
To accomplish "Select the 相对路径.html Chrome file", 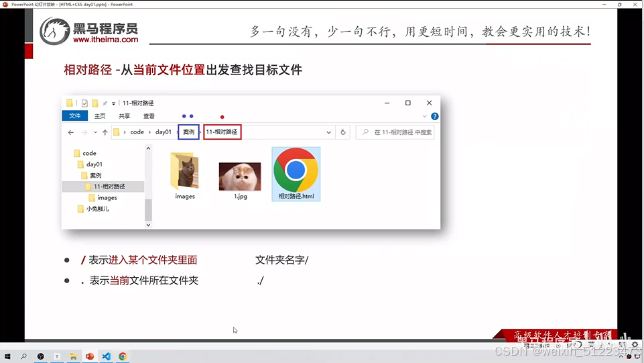I will (x=296, y=174).
